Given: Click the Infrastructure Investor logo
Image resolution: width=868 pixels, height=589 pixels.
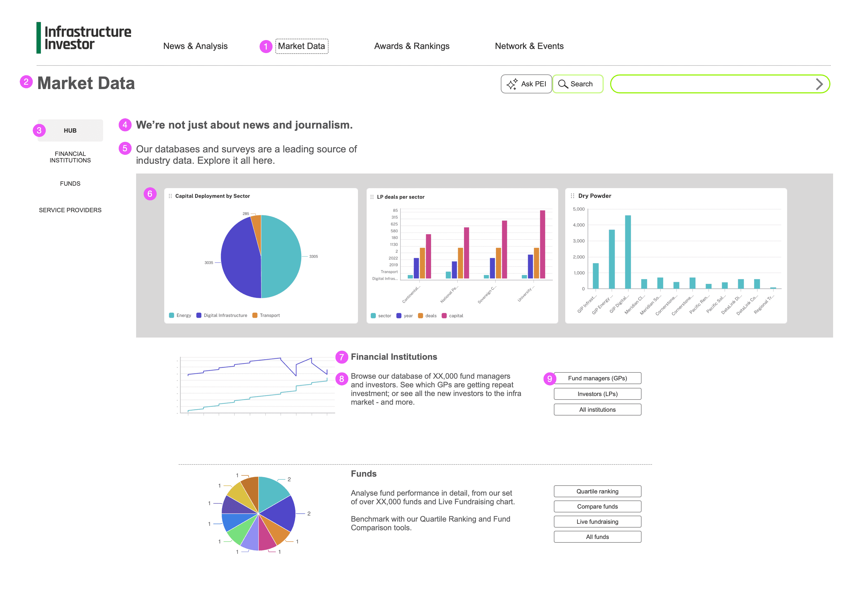Looking at the screenshot, I should point(84,38).
